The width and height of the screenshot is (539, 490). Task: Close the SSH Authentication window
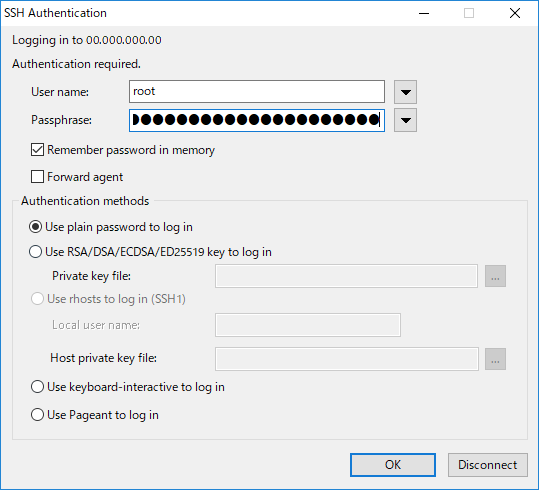[515, 13]
